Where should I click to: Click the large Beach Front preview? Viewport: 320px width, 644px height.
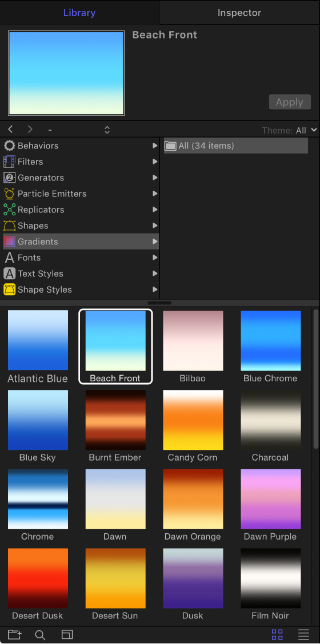[x=66, y=73]
